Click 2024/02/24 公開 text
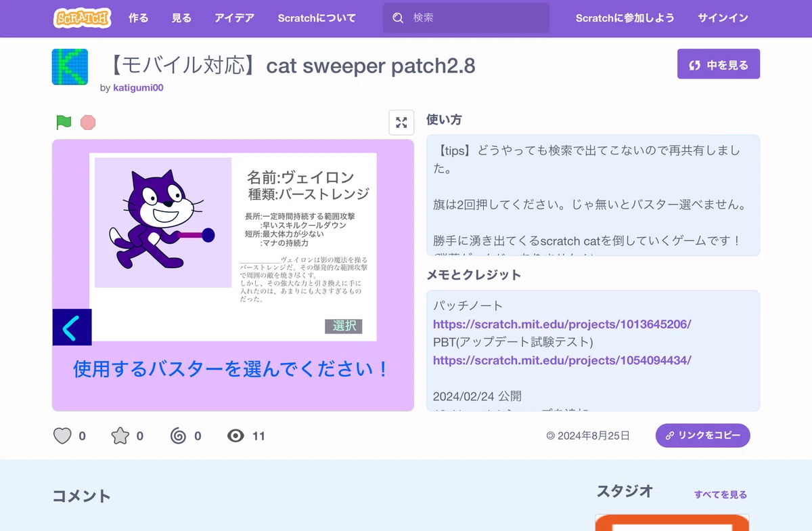This screenshot has height=531, width=812. point(477,396)
